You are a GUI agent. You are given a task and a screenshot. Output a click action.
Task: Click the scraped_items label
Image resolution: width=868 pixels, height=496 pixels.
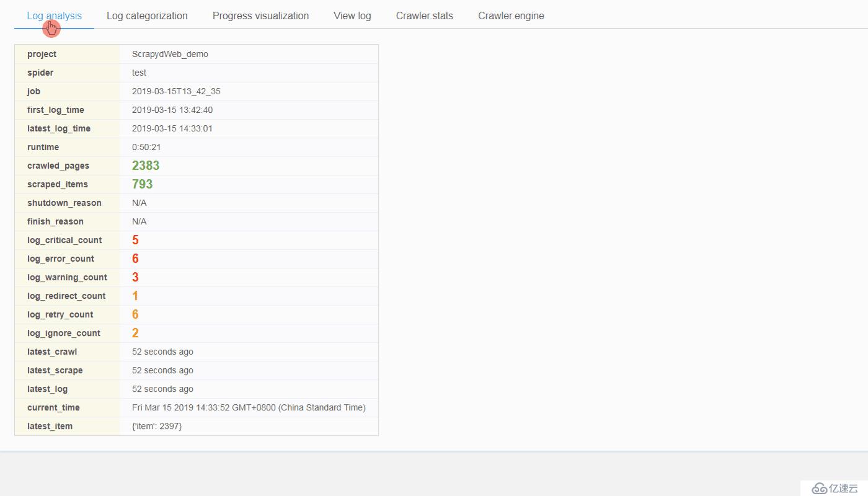coord(58,184)
